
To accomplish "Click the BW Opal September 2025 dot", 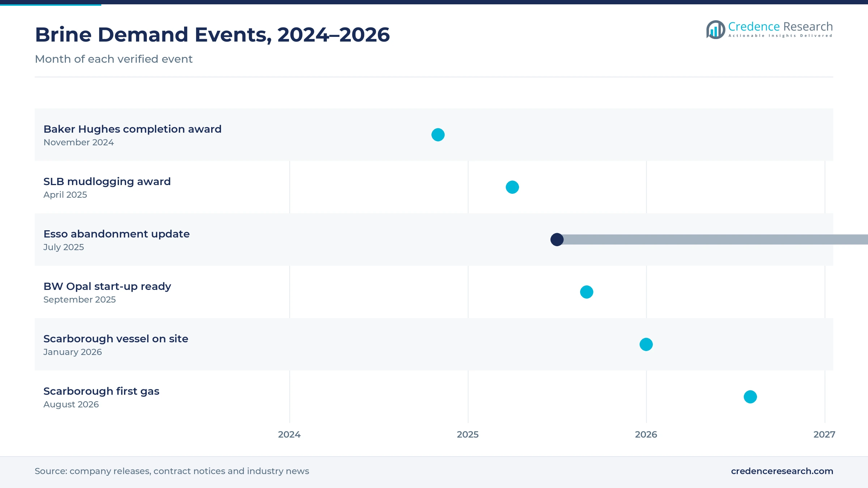I will click(x=587, y=292).
